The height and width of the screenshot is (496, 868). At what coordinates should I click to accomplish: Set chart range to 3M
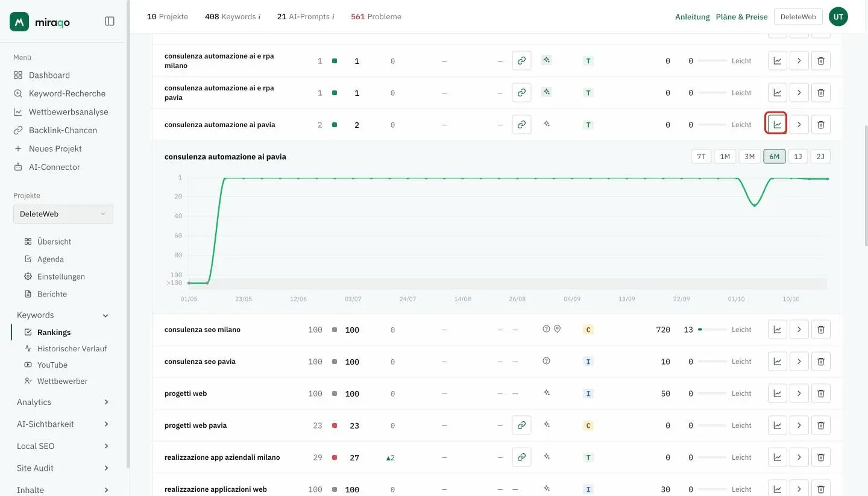click(x=749, y=157)
